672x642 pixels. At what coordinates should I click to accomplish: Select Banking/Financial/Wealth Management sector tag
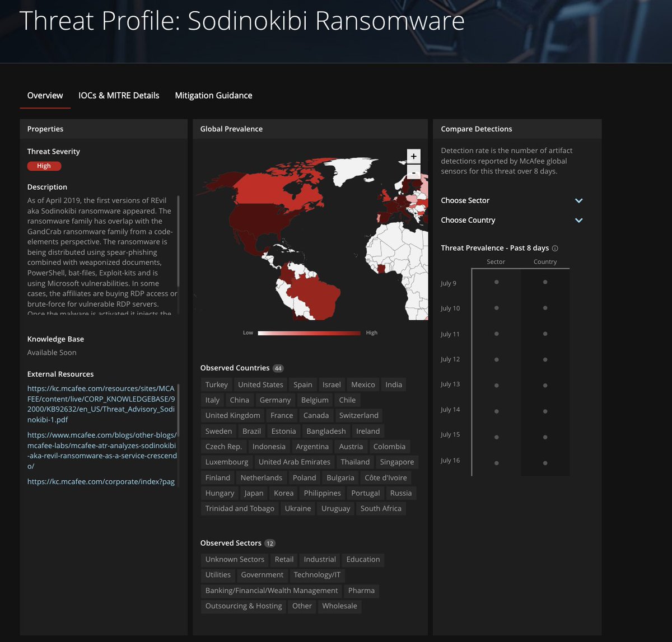(x=272, y=591)
